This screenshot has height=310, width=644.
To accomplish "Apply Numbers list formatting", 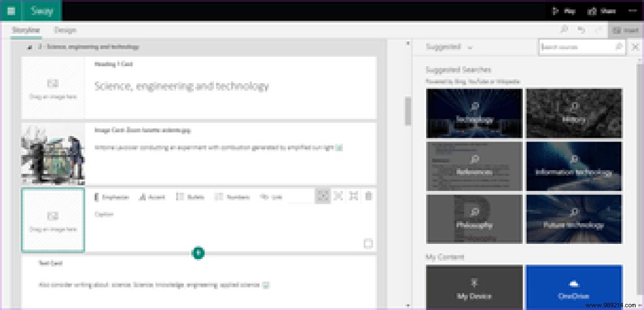I will pos(232,197).
